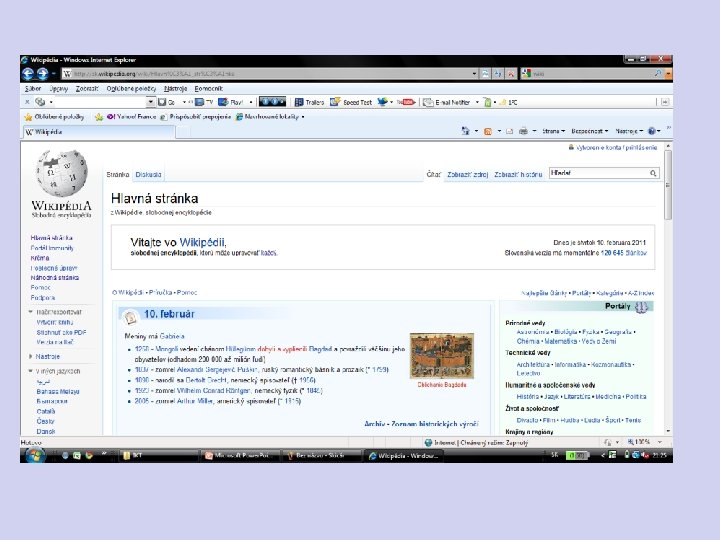
Task: Open Vytvorenie konta / prihlásenie link
Action: (616, 147)
